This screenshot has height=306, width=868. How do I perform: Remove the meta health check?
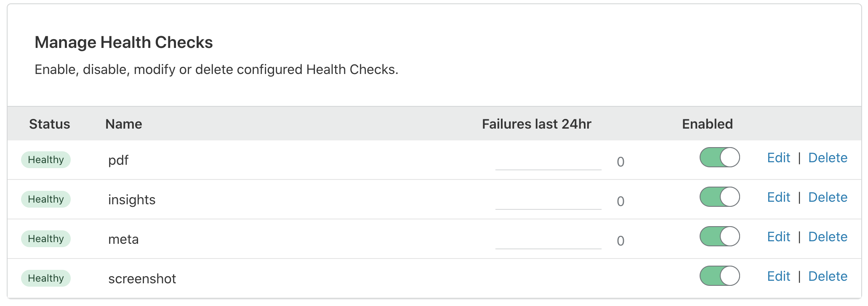[828, 237]
